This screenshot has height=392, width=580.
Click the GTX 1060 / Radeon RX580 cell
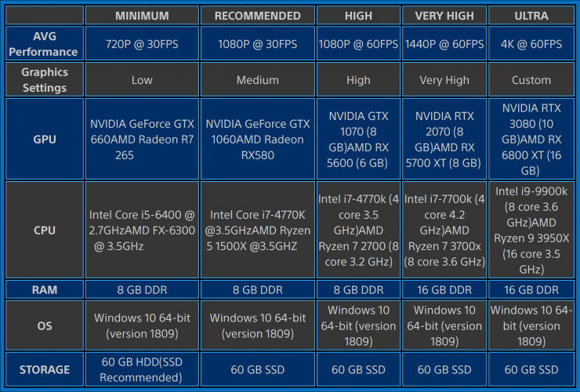[257, 139]
